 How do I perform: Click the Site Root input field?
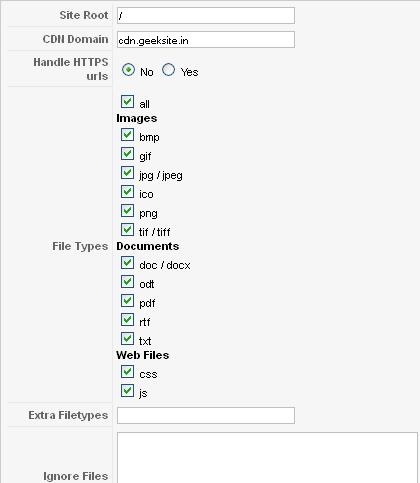click(206, 15)
